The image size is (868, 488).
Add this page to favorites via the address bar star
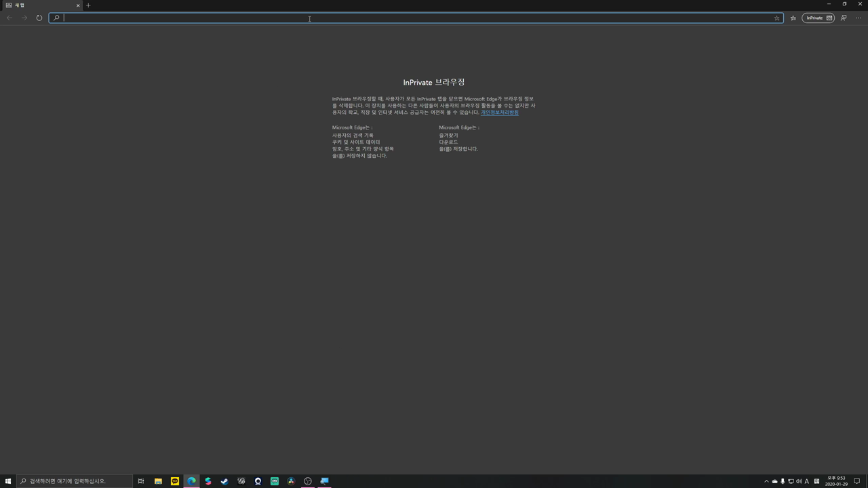[x=776, y=18]
